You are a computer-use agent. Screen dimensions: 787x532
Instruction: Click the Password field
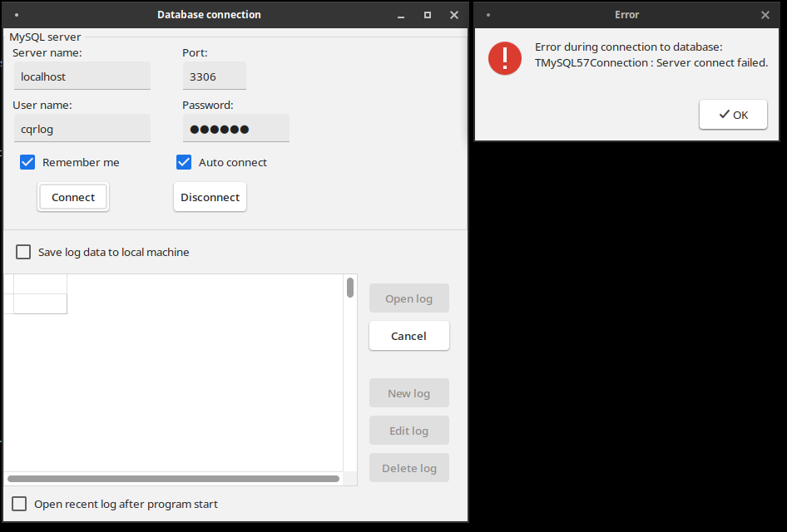point(236,128)
